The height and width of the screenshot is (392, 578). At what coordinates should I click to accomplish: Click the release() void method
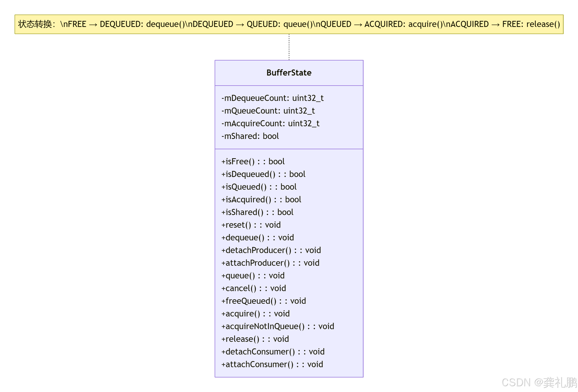(255, 339)
